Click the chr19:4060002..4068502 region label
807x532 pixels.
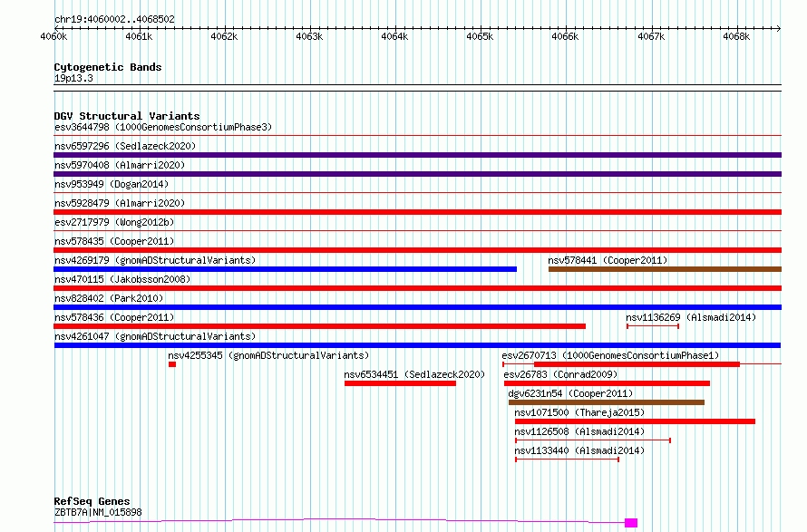coord(114,20)
